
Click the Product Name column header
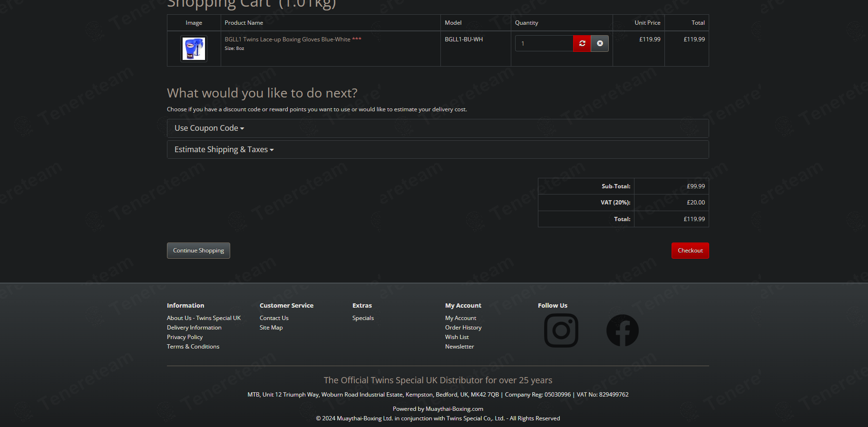tap(244, 23)
